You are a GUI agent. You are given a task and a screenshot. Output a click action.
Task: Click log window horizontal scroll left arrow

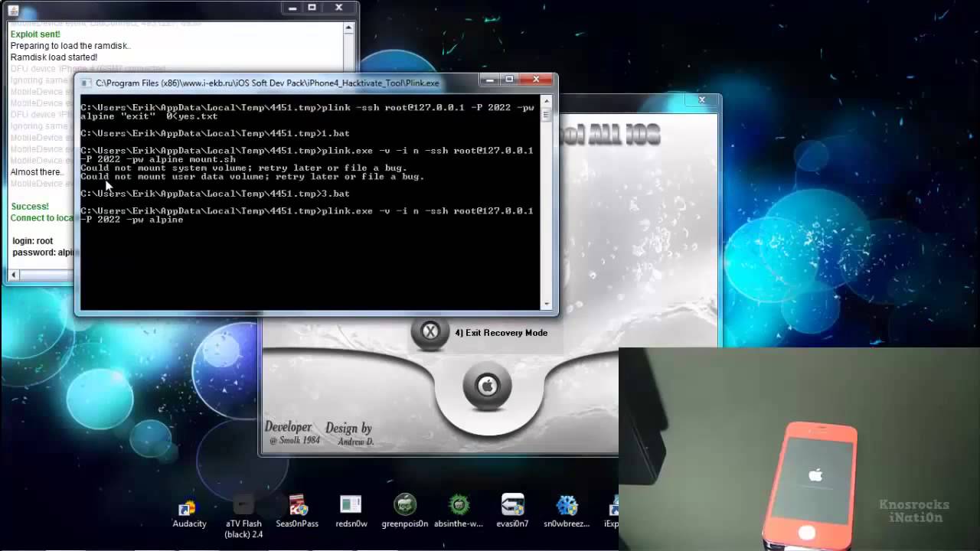click(14, 274)
